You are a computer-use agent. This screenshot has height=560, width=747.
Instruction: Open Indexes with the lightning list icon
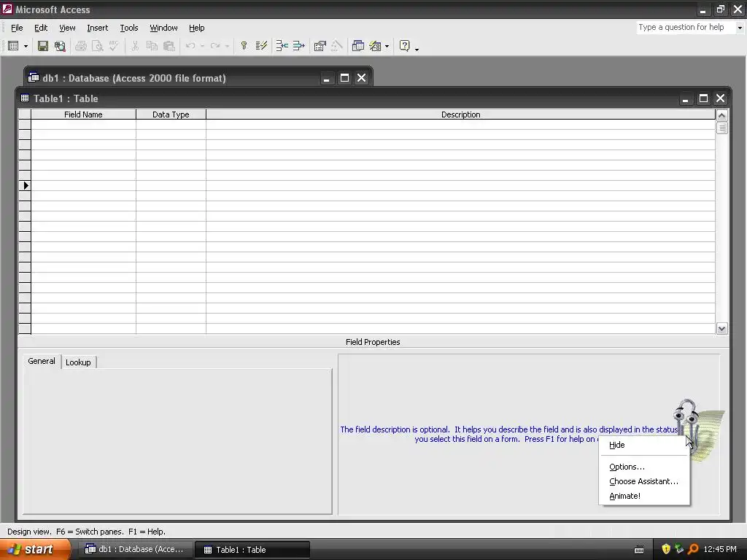(x=261, y=46)
